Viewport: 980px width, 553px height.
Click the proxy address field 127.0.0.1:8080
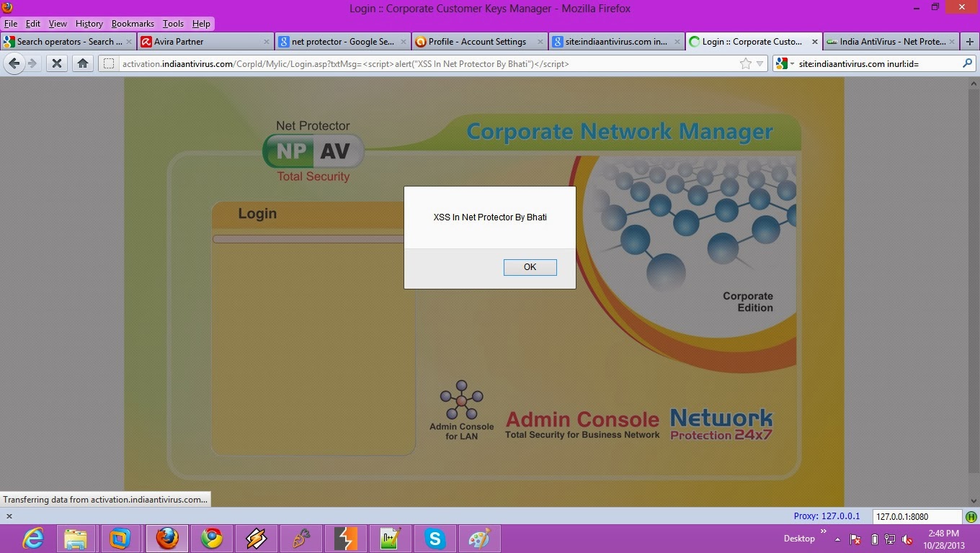coord(917,516)
